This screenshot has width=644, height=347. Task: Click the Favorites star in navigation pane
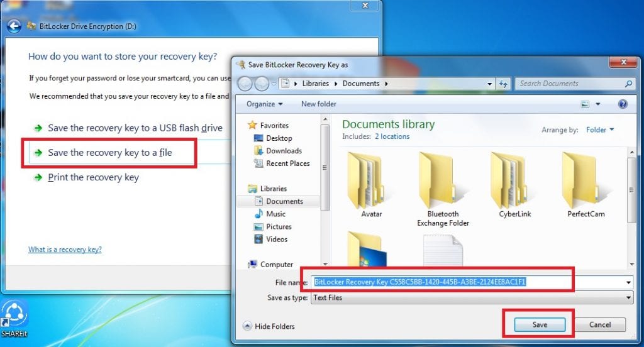(x=252, y=125)
